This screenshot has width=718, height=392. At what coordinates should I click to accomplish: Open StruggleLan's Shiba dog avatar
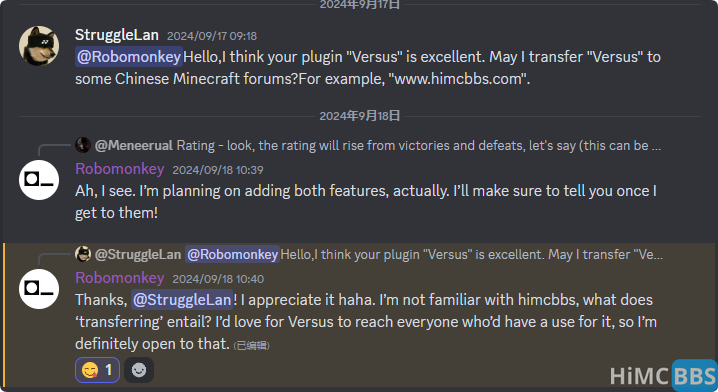[x=39, y=46]
